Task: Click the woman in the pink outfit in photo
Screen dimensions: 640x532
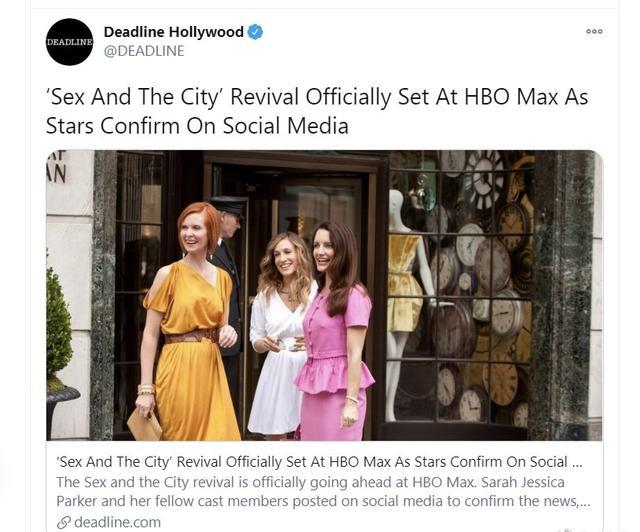Action: coord(335,332)
